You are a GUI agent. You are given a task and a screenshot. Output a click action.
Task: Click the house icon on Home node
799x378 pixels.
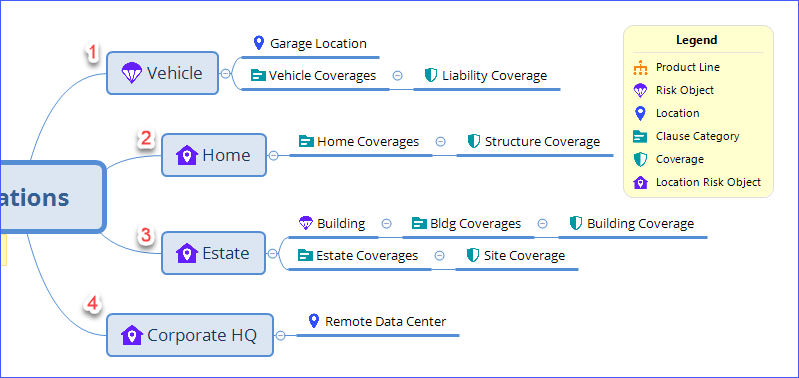[x=187, y=155]
